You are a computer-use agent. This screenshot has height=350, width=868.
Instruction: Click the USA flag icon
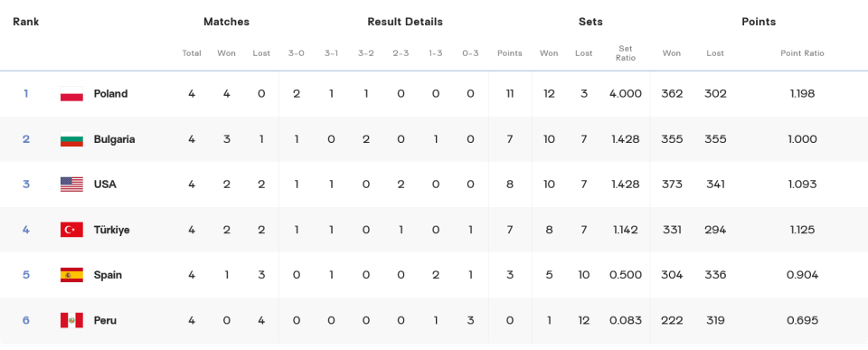click(71, 184)
